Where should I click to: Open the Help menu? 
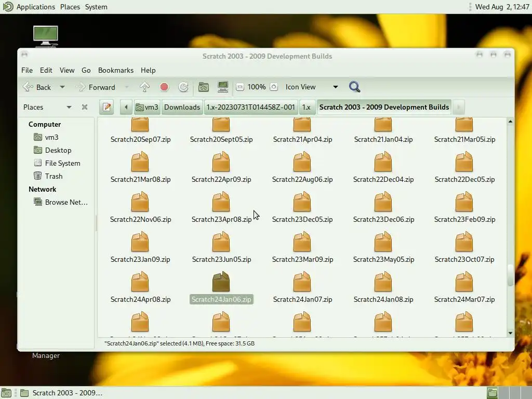(148, 70)
